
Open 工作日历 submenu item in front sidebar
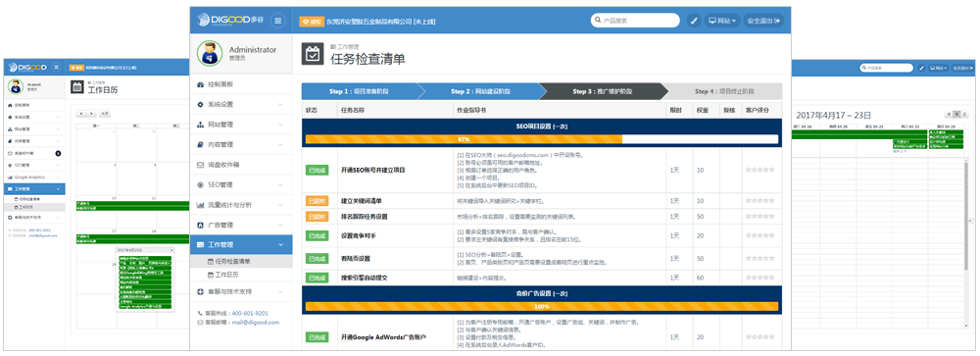coord(241,275)
